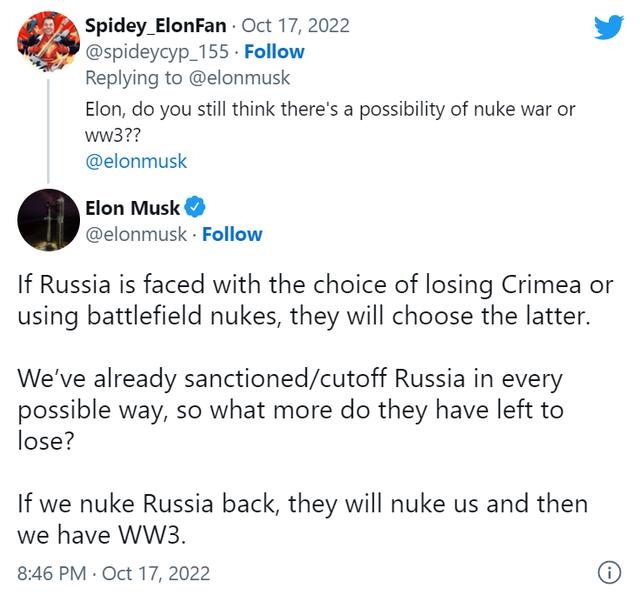Click the reply text about nuke war

(x=330, y=122)
